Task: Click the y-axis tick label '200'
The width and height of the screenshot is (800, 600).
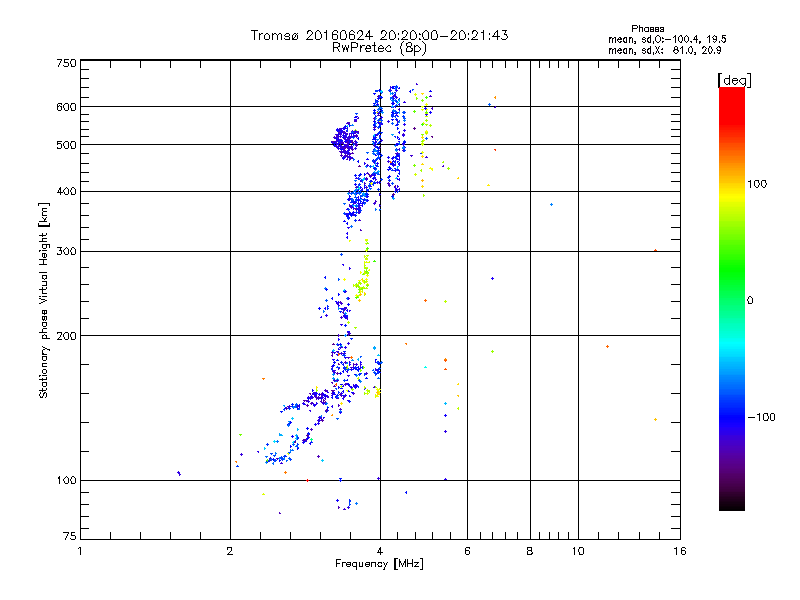Action: (x=66, y=336)
